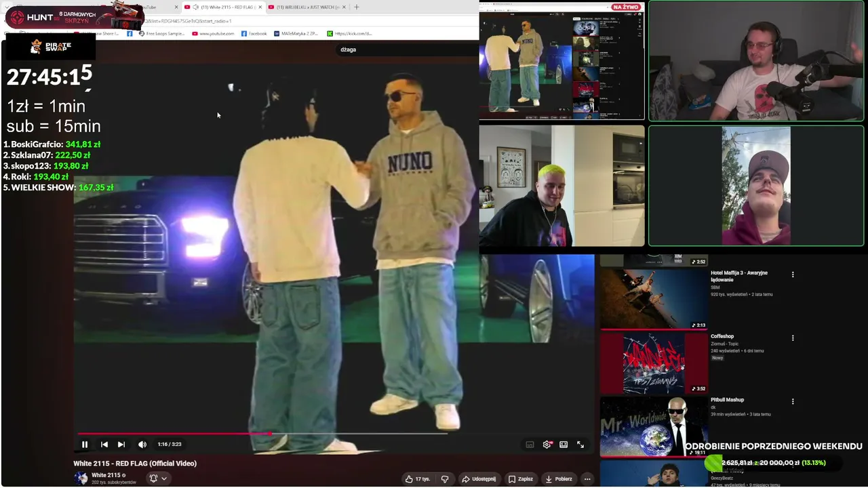The height and width of the screenshot is (488, 868).
Task: Click the elapsed time 1:16 / 3:23
Action: click(170, 445)
